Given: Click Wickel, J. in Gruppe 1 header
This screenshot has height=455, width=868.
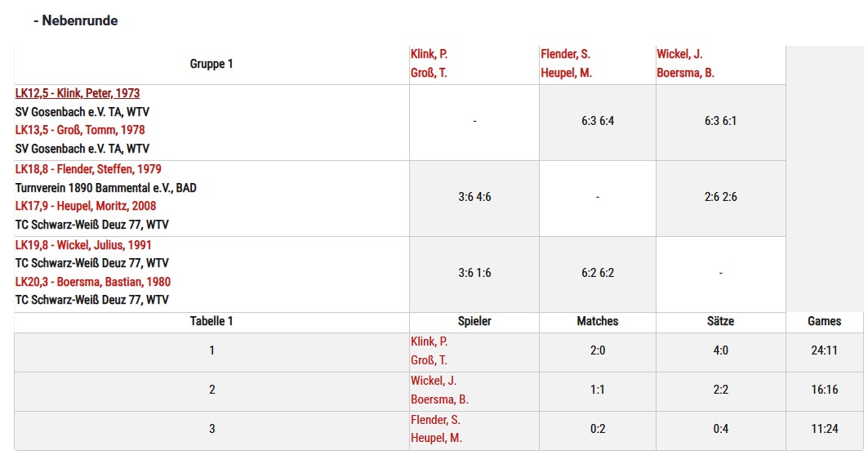Looking at the screenshot, I should pyautogui.click(x=679, y=54).
